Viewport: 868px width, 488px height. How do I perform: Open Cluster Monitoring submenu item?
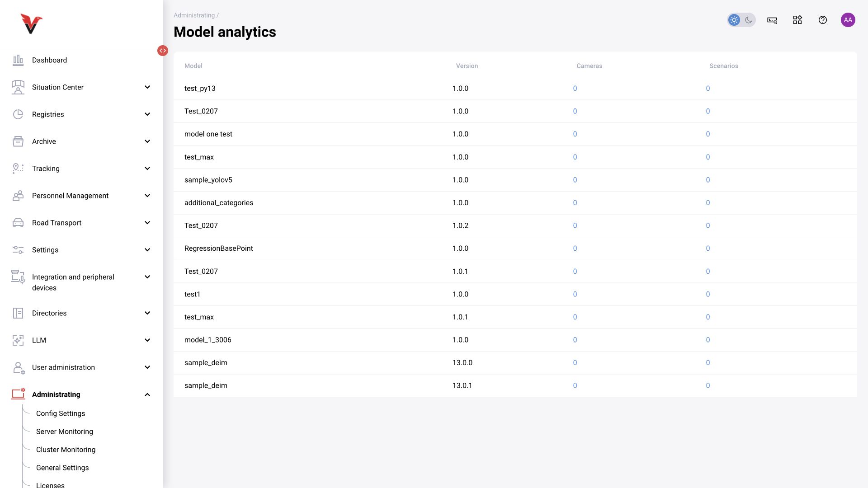(x=66, y=450)
